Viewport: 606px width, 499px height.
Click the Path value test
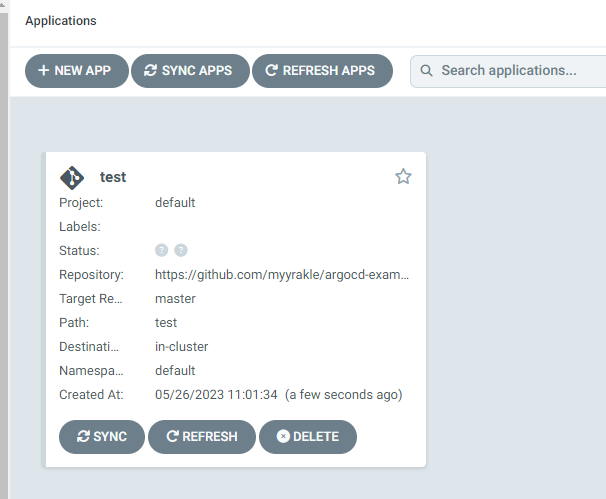[x=166, y=323]
